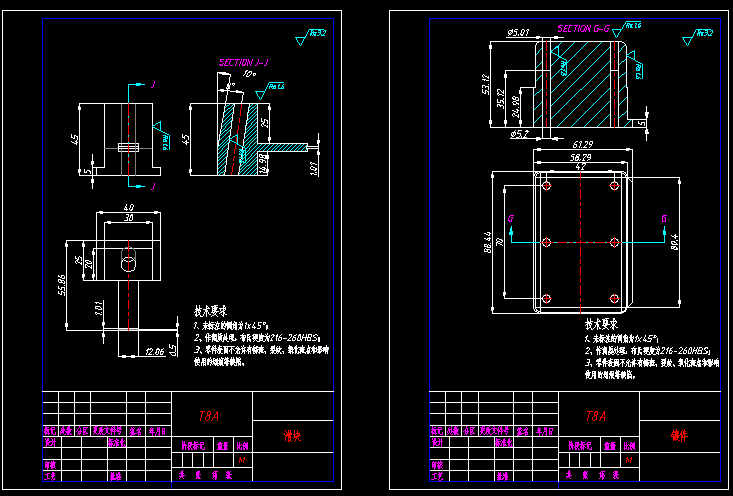
Task: Select the red T8A material text on J-J sheet
Action: pyautogui.click(x=209, y=416)
